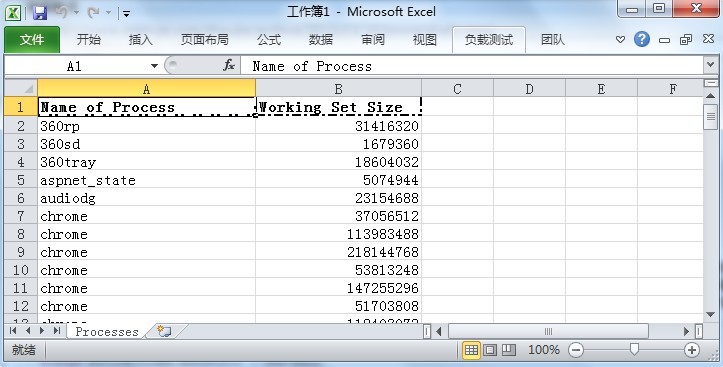Go to previous sheet navigation arrow
The width and height of the screenshot is (723, 367).
click(x=28, y=331)
